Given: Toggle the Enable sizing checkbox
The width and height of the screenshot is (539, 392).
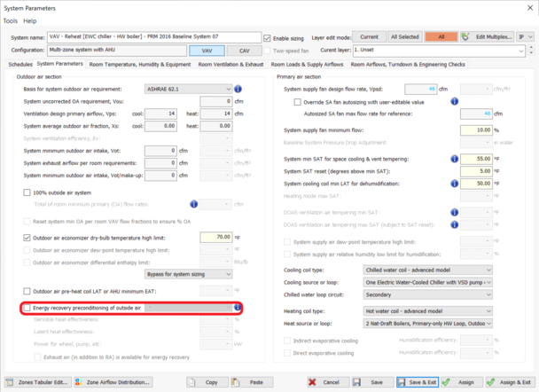Looking at the screenshot, I should point(268,38).
